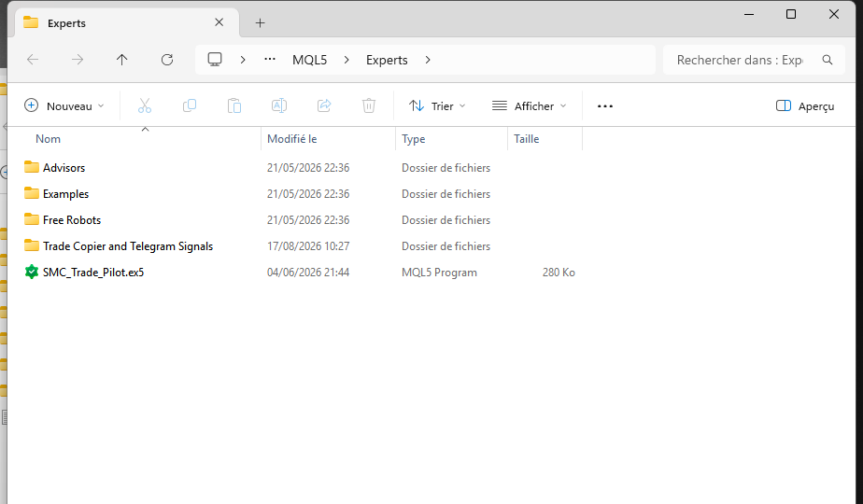Click Dossier de fichiers in Advisors row
The image size is (863, 504).
pyautogui.click(x=446, y=168)
